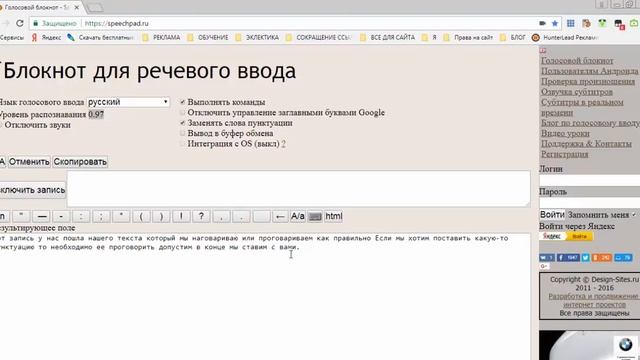Open the русский language dropdown
640x360 pixels.
[x=128, y=102]
